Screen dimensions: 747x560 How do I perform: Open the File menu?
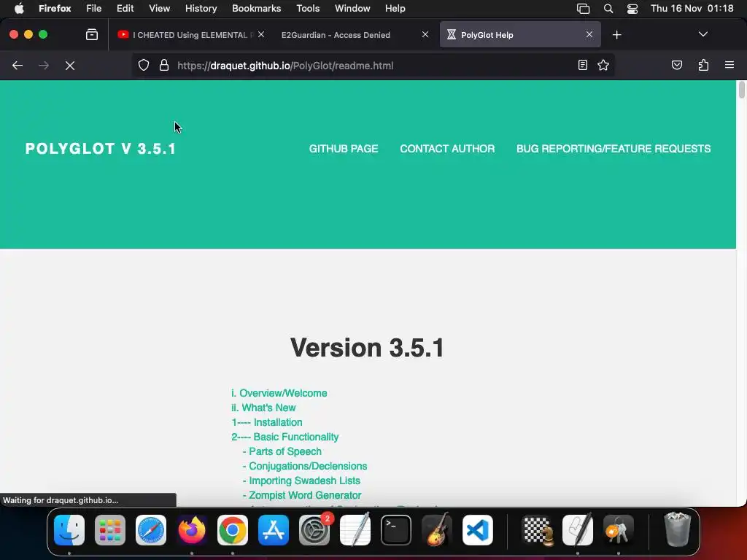pyautogui.click(x=93, y=9)
